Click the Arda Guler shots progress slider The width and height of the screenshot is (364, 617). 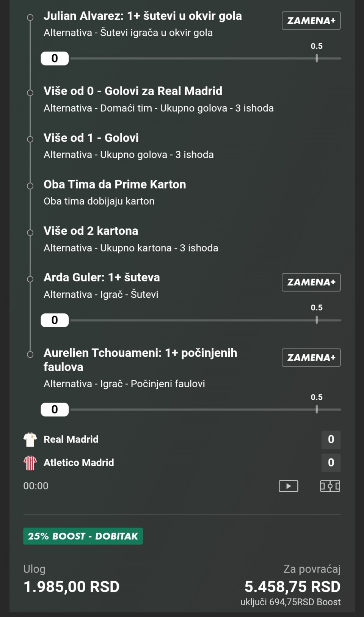click(205, 320)
